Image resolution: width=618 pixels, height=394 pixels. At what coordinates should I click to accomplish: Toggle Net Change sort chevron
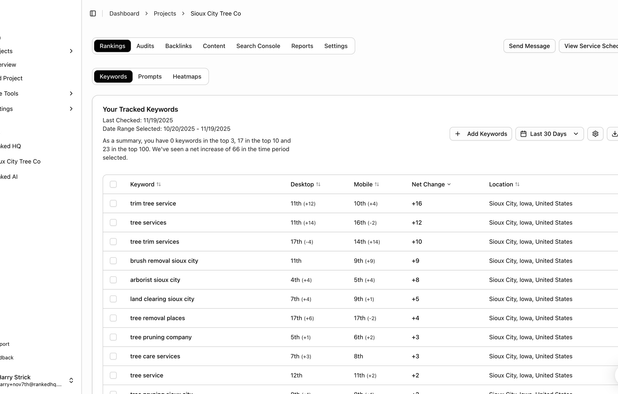pyautogui.click(x=449, y=184)
